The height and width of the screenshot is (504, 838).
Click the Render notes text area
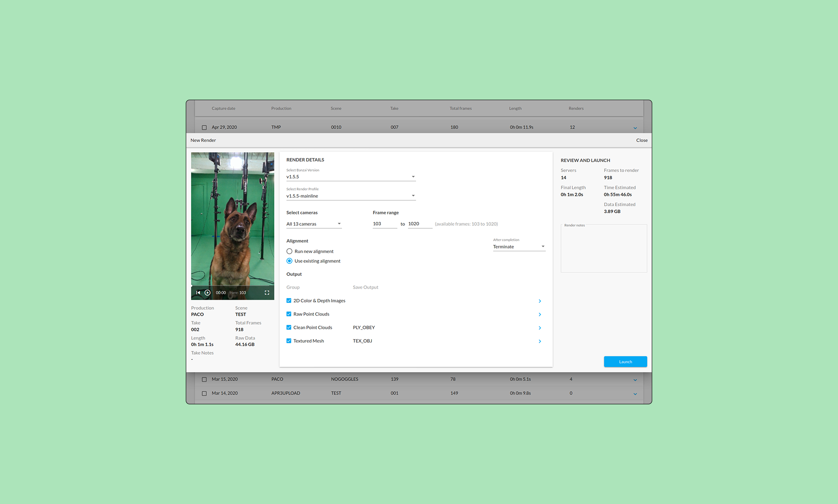604,249
